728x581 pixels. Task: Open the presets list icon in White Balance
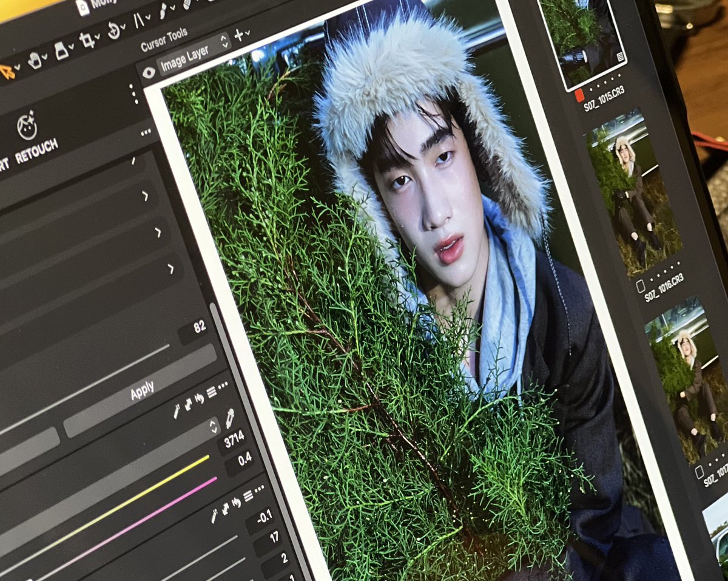211,392
